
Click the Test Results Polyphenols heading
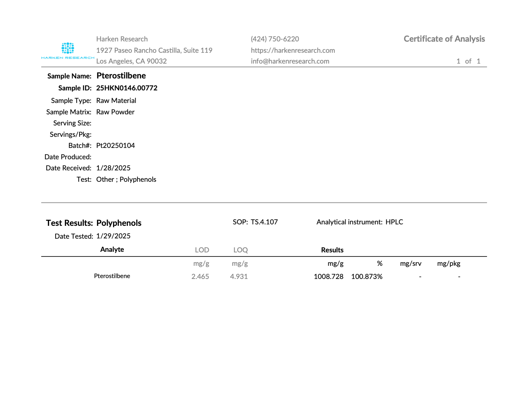(x=94, y=223)
